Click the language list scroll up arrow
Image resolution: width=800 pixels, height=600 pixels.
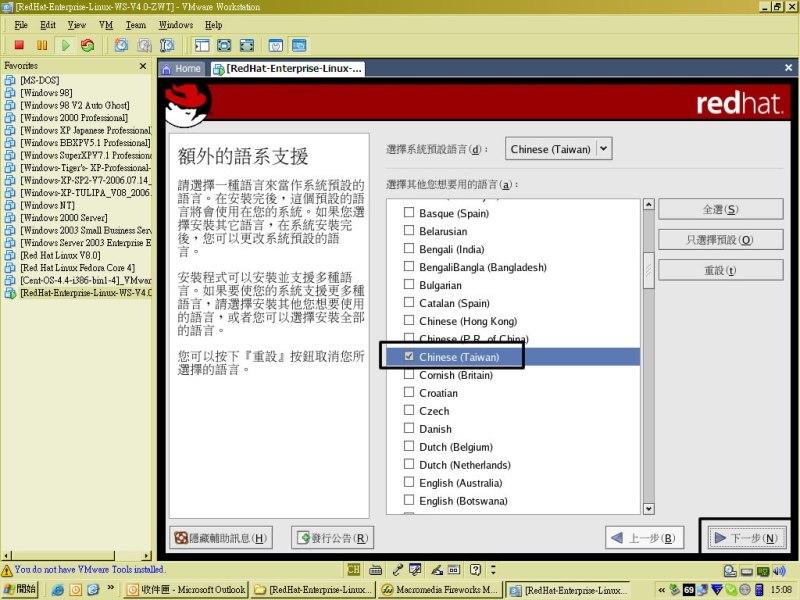point(648,205)
